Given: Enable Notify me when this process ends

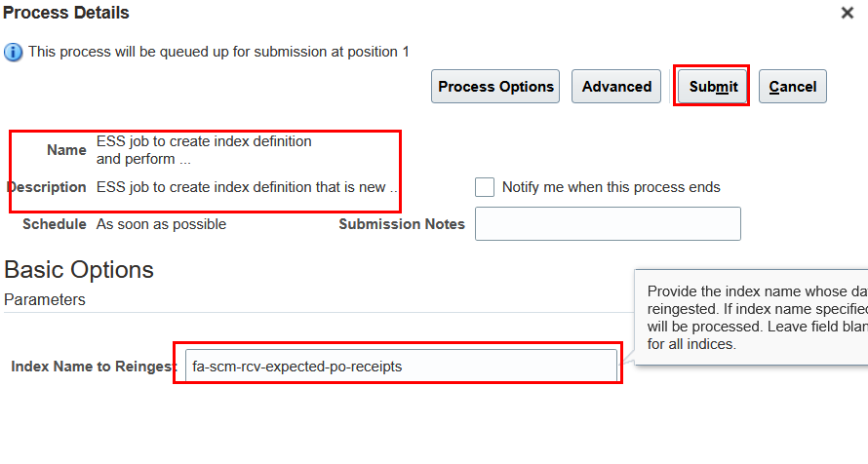Looking at the screenshot, I should click(485, 187).
